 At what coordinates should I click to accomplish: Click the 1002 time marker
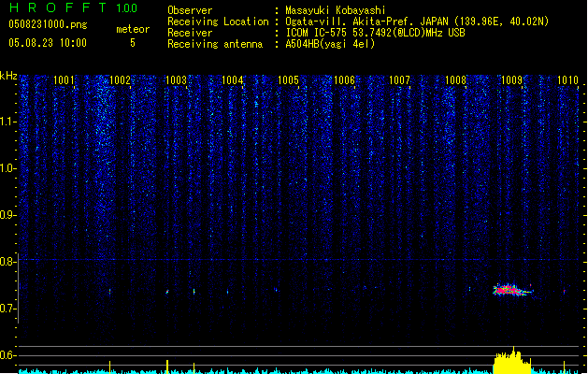(120, 79)
